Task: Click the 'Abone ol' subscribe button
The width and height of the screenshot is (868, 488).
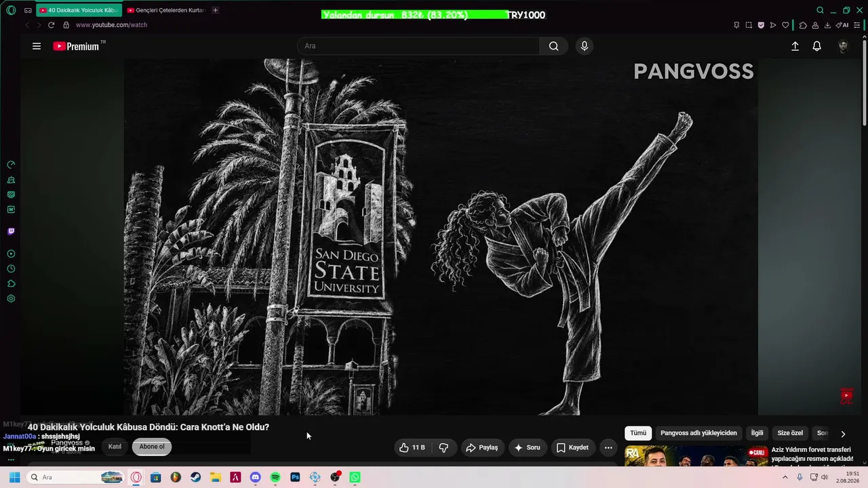Action: 152,447
